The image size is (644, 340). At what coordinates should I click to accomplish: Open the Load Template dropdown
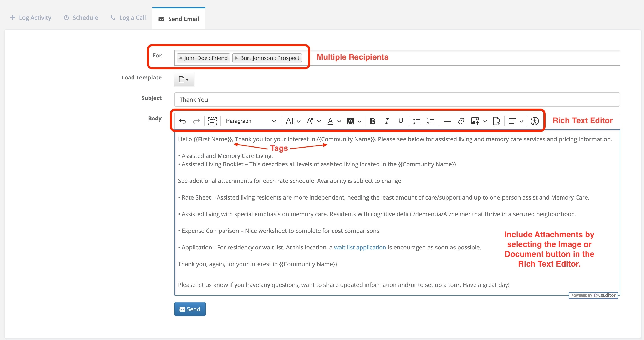click(184, 79)
